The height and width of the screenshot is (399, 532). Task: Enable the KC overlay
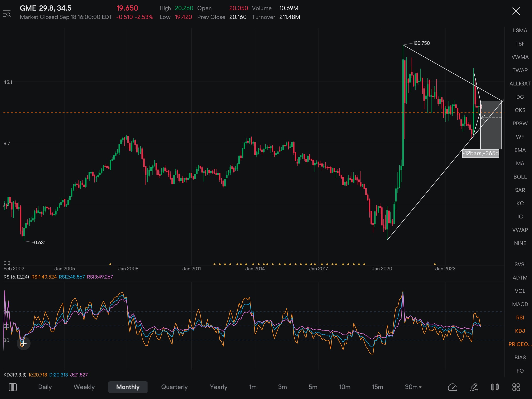point(520,203)
